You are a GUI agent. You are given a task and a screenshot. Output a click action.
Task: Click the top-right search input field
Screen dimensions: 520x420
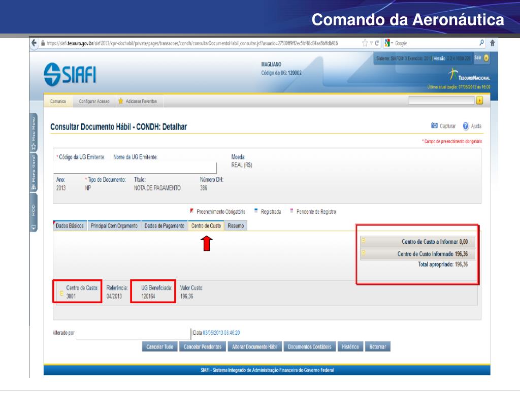pyautogui.click(x=441, y=101)
